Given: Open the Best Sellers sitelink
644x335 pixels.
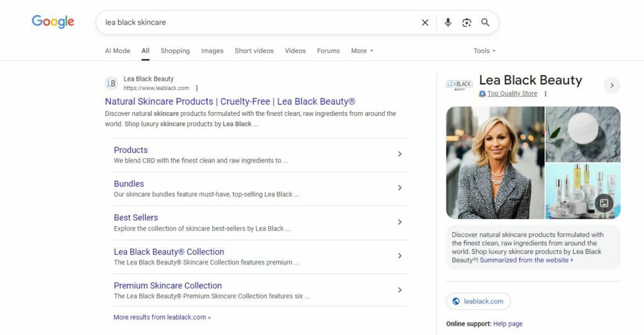Looking at the screenshot, I should [136, 217].
